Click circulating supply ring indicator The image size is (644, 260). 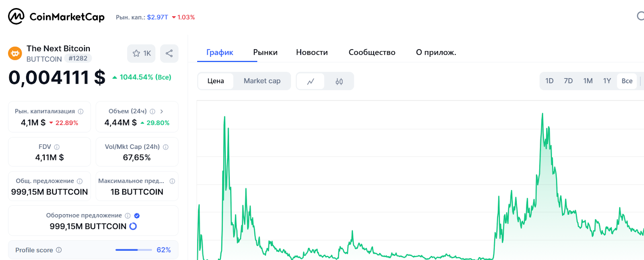pos(133,226)
